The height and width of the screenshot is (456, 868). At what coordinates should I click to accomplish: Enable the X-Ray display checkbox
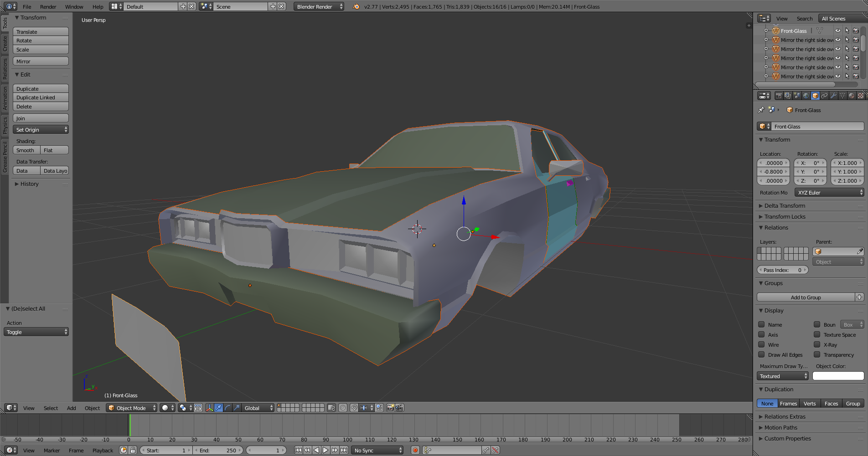817,345
